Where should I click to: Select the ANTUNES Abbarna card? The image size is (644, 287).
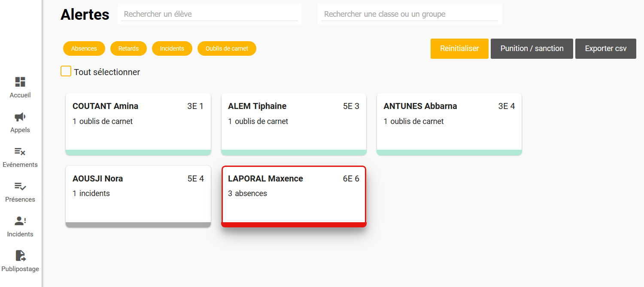[x=449, y=124]
